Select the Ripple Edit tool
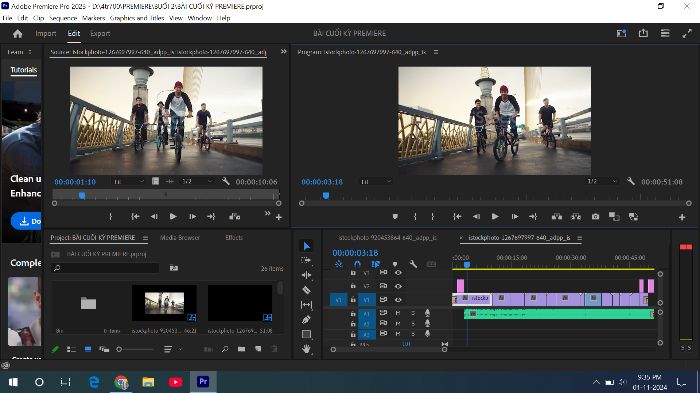700x393 pixels. (x=306, y=275)
